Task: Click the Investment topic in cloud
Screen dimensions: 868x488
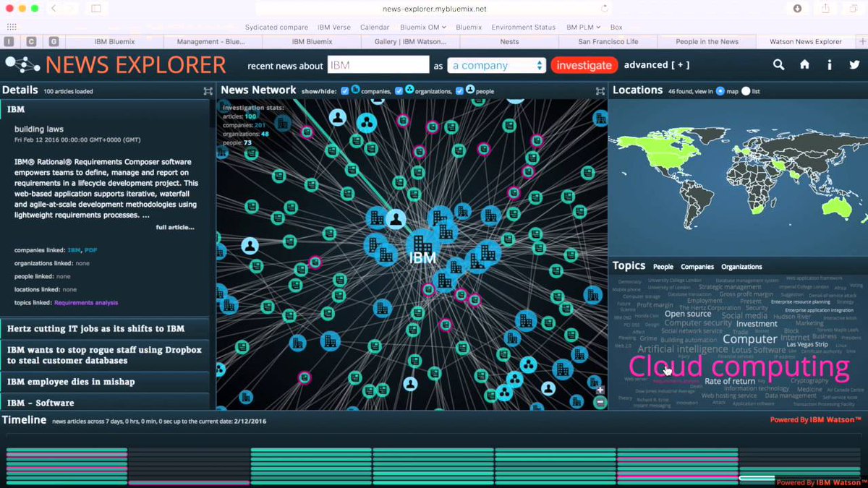Action: pyautogui.click(x=757, y=324)
